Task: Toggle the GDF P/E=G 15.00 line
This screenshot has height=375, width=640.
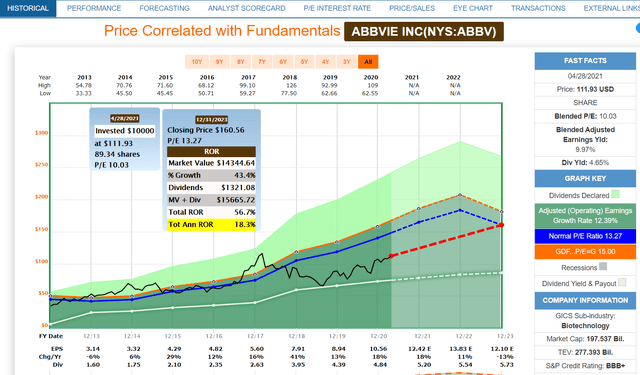Action: pos(585,251)
